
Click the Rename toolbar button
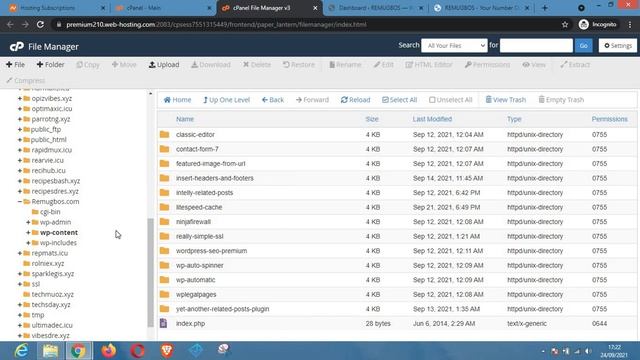[345, 64]
